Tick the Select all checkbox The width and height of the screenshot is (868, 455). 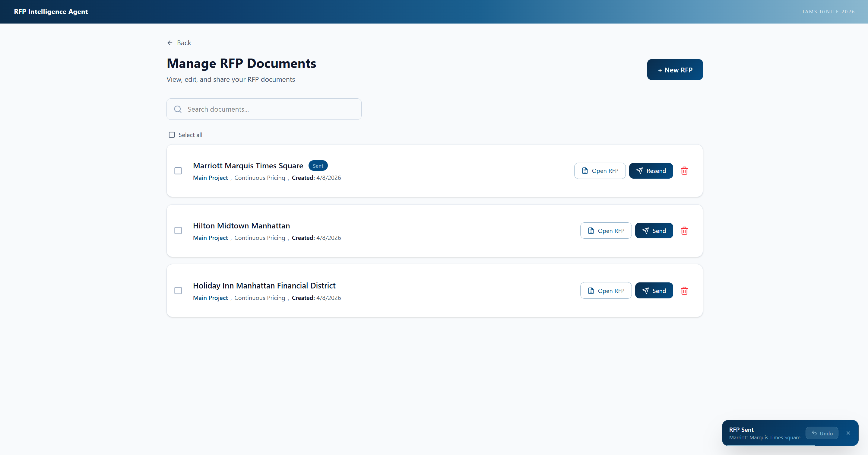(x=172, y=135)
